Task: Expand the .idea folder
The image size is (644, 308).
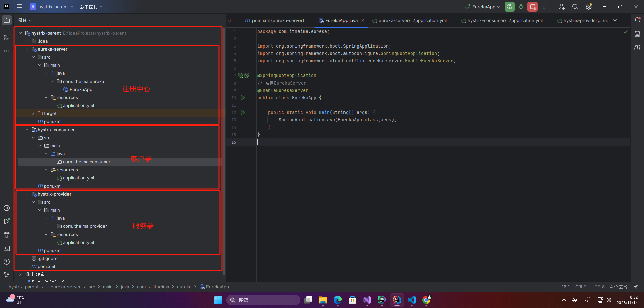Action: tap(27, 41)
